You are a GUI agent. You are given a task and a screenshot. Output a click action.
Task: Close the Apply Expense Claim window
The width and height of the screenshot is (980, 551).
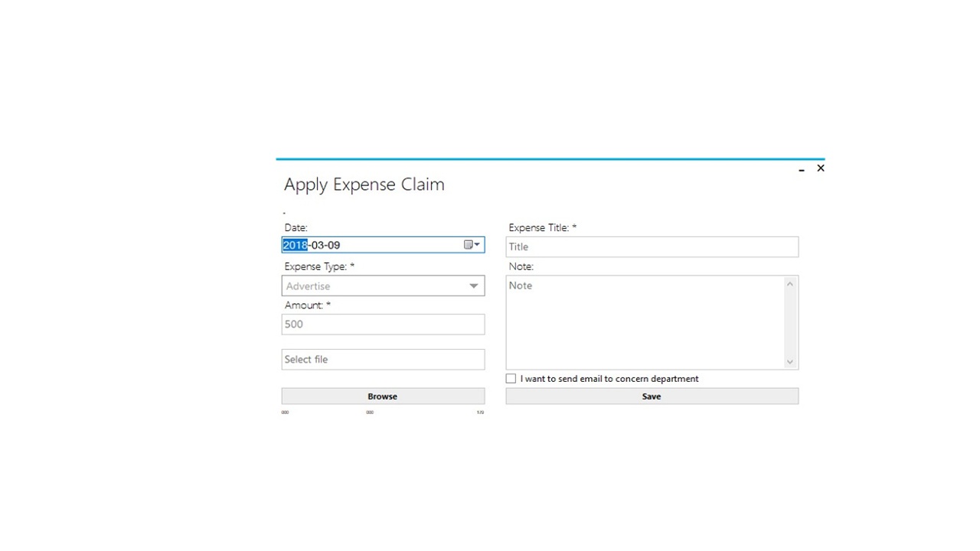pos(821,168)
